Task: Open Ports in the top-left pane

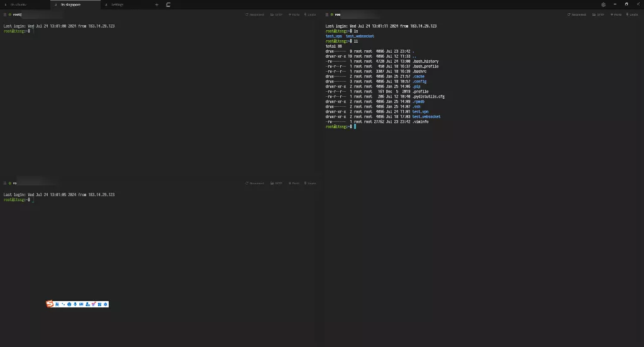Action: point(294,14)
